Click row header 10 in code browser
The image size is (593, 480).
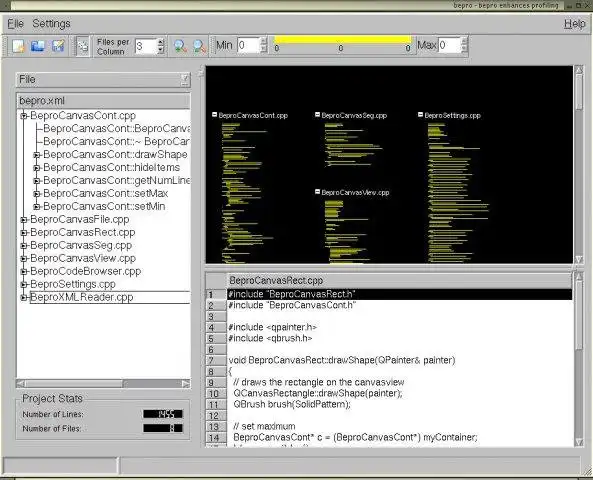pyautogui.click(x=216, y=394)
